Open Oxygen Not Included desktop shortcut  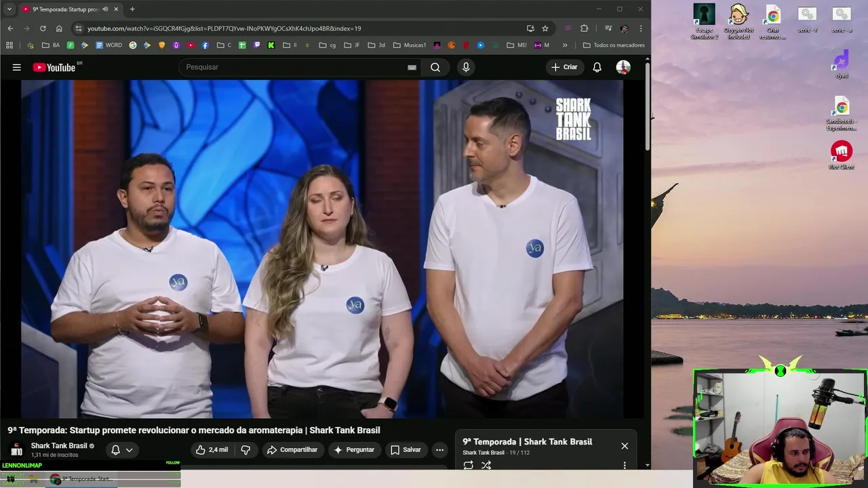pyautogui.click(x=738, y=22)
